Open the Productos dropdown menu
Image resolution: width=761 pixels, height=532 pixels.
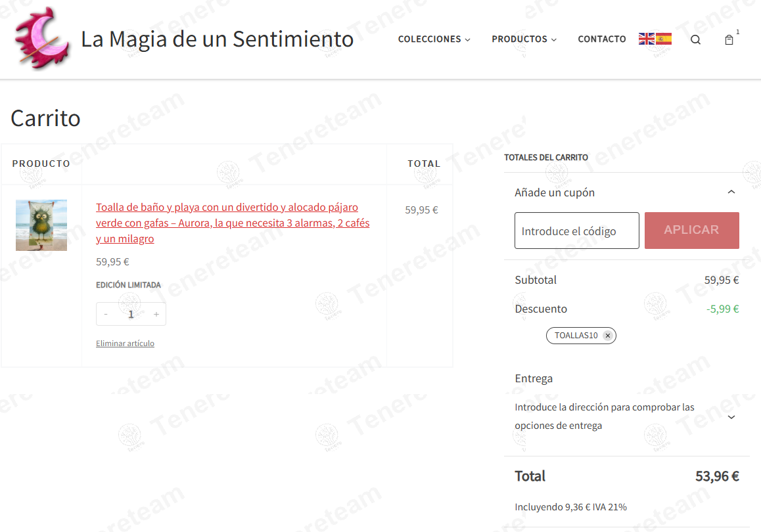[524, 39]
